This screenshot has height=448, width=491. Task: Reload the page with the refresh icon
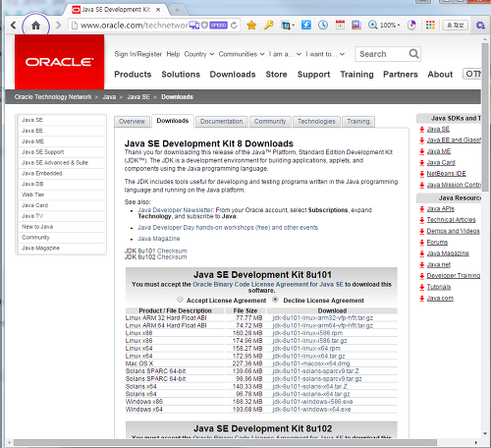point(234,26)
